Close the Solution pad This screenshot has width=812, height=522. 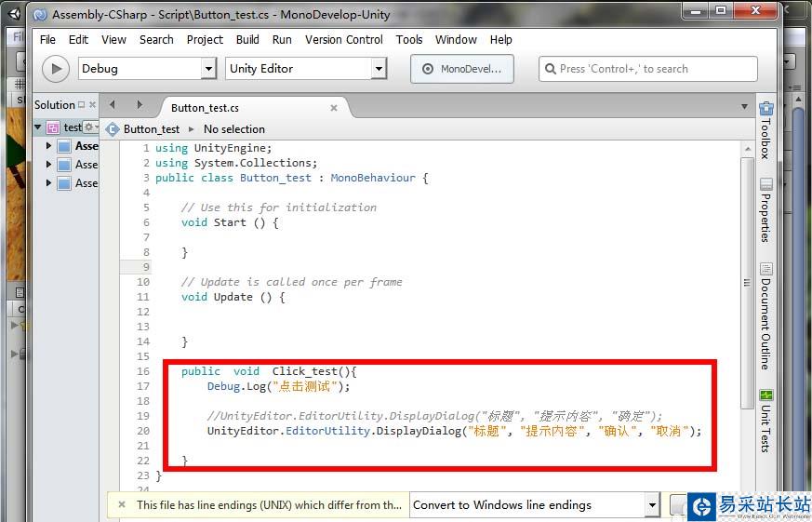(92, 104)
